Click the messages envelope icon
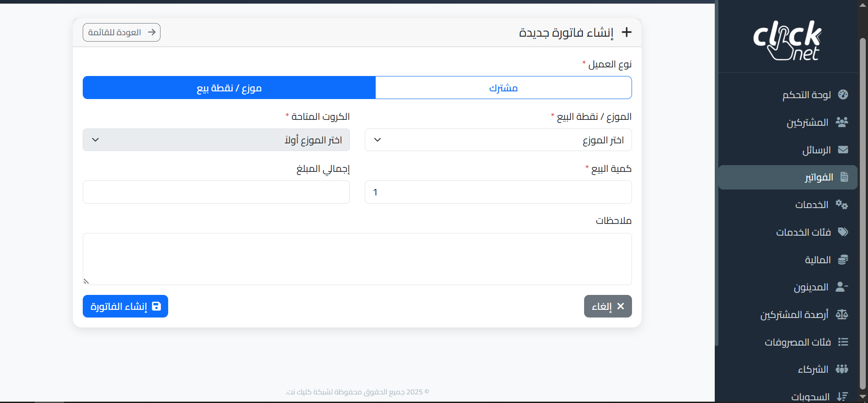The width and height of the screenshot is (868, 403). click(843, 150)
